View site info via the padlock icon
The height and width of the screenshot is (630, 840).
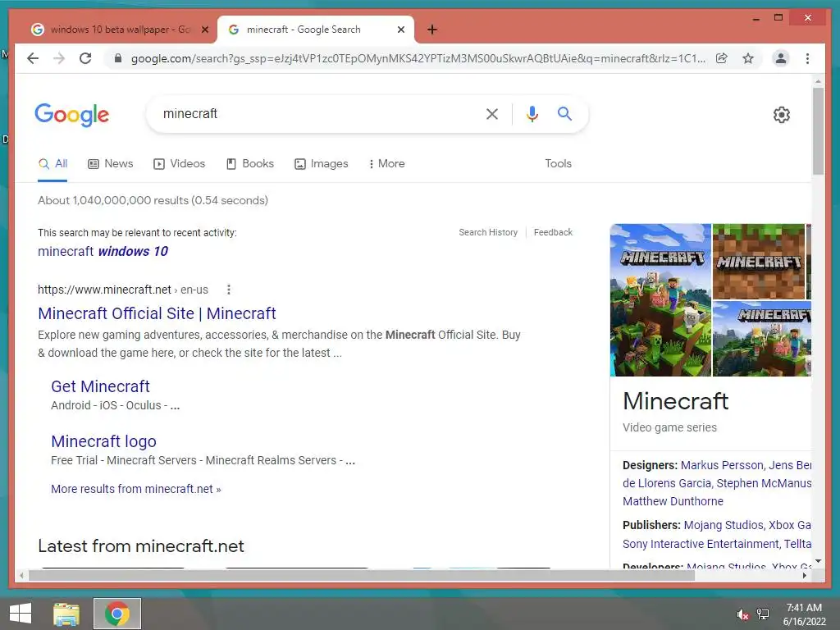tap(118, 58)
